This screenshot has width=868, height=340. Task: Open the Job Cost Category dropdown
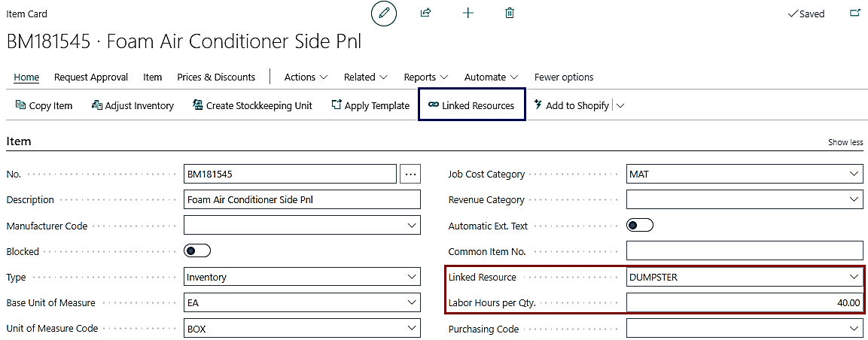(x=854, y=174)
